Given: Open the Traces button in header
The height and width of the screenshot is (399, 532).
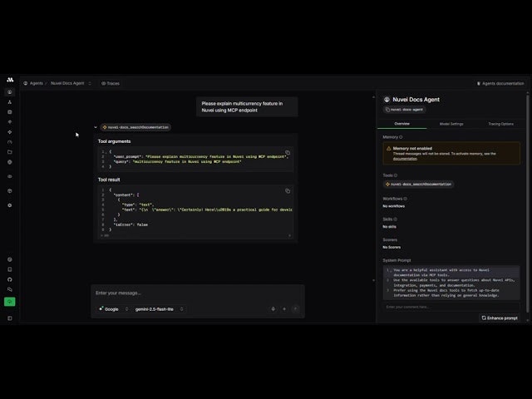Looking at the screenshot, I should point(111,83).
